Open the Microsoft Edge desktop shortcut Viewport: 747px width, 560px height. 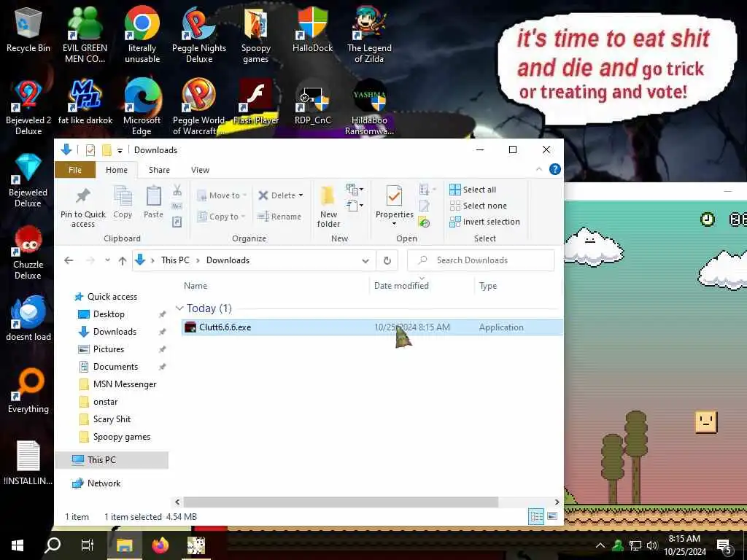[x=142, y=107]
